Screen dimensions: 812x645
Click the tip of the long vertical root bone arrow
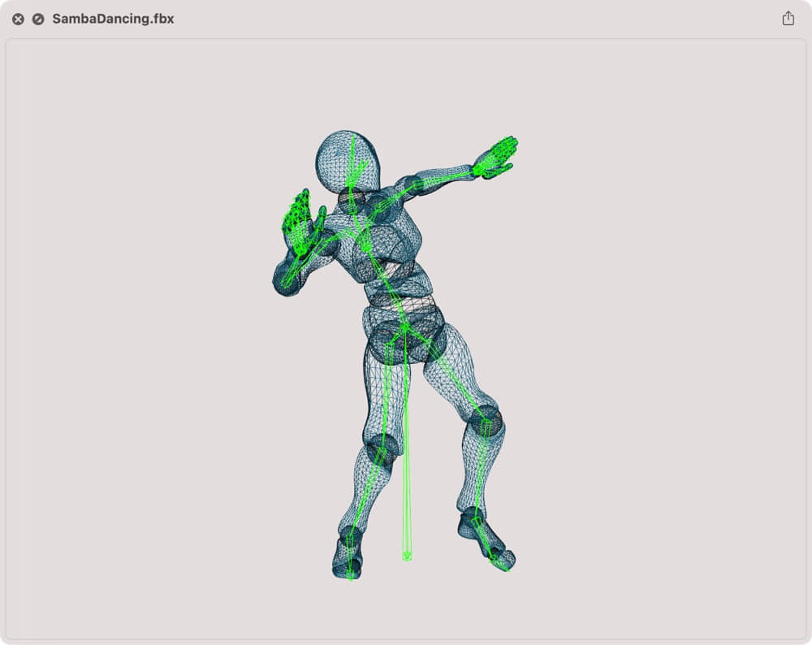coord(407,557)
